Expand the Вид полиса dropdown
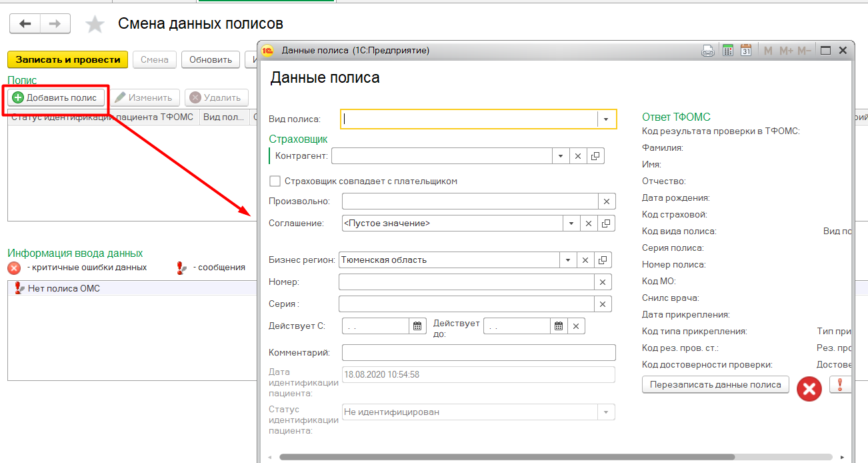This screenshot has width=868, height=463. click(x=606, y=119)
